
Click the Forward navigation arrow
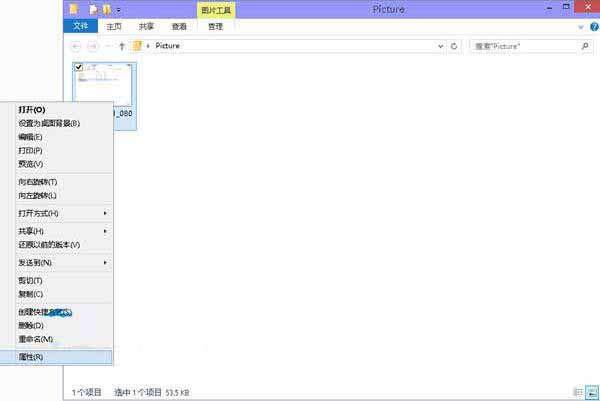tap(94, 46)
